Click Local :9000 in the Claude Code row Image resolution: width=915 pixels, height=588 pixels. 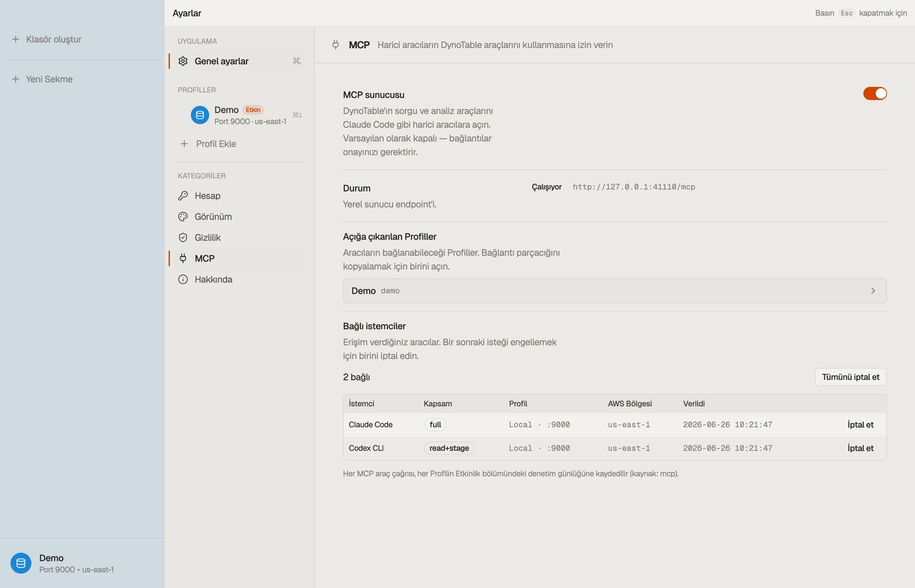[x=539, y=425]
